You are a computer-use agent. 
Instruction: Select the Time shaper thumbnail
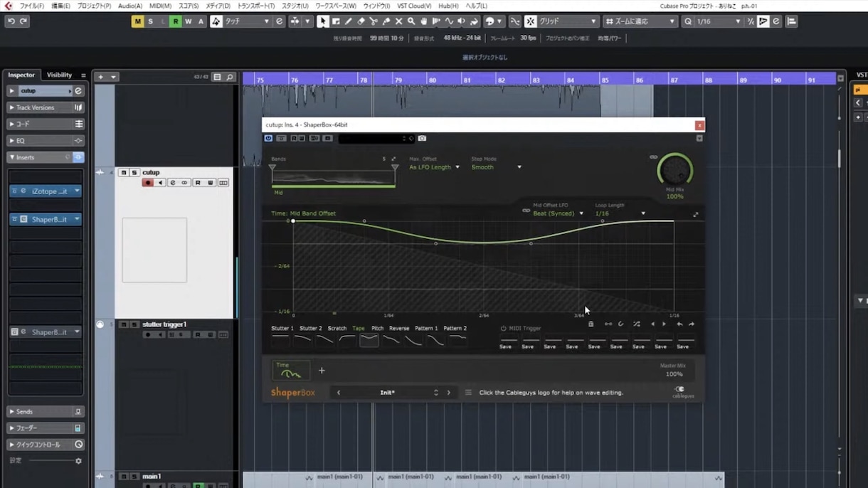[x=290, y=371]
